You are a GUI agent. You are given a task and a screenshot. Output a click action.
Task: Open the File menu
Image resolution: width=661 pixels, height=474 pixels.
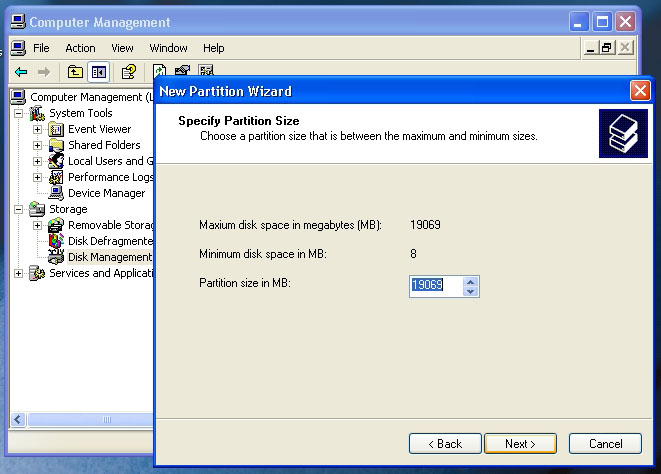pos(41,48)
